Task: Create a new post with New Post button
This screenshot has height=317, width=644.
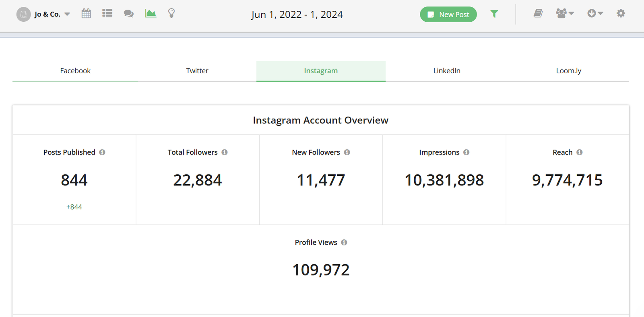Action: point(448,14)
